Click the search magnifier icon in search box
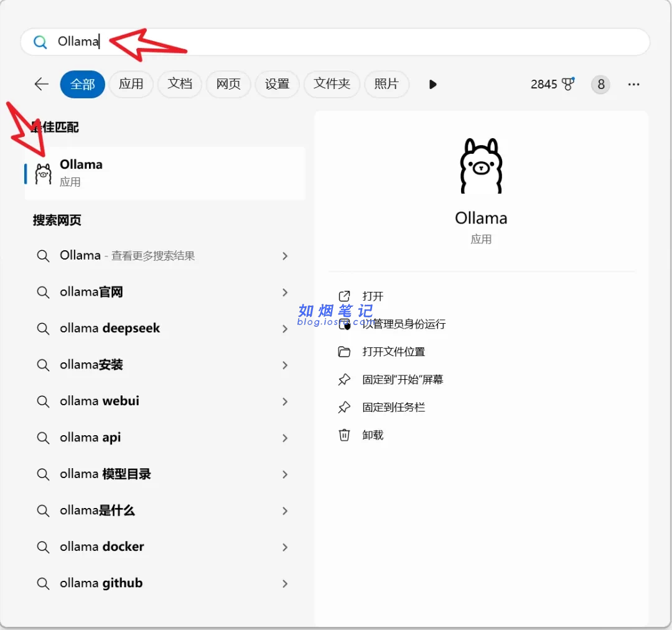Screen dimensions: 672x630 pos(40,42)
